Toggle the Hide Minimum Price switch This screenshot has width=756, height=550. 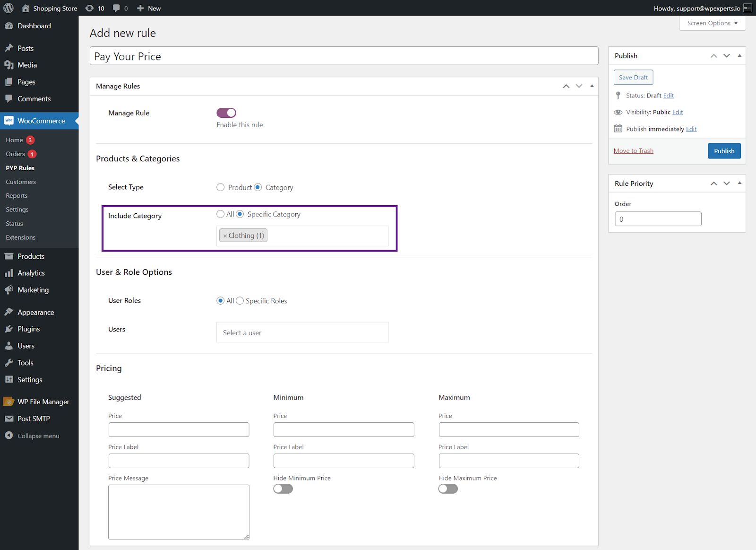click(x=283, y=489)
